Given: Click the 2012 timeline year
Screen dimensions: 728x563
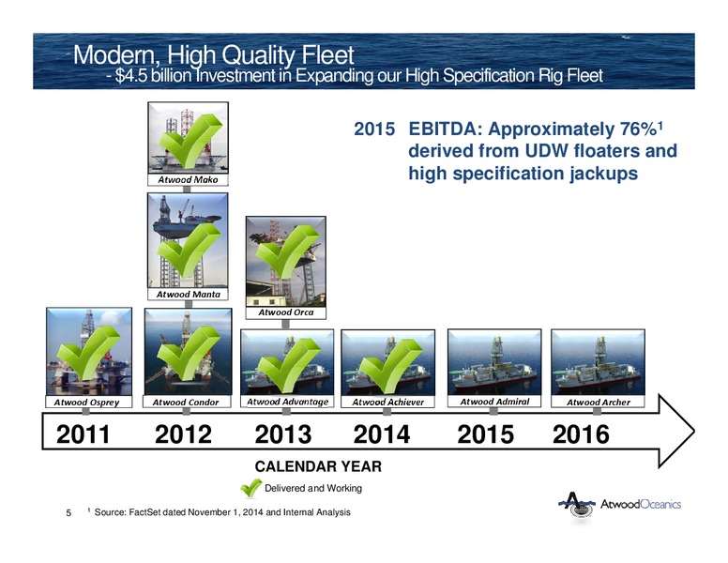Looking at the screenshot, I should 183,434.
